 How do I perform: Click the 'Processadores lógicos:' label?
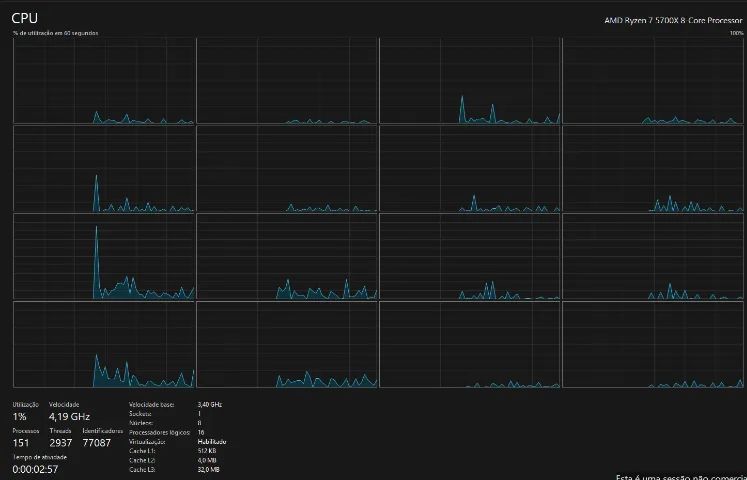click(159, 432)
